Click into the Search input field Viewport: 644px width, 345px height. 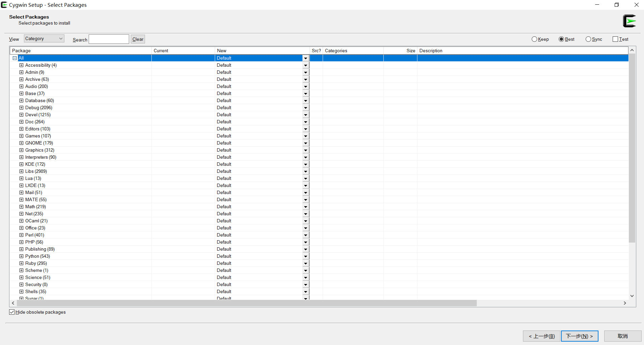pyautogui.click(x=109, y=39)
